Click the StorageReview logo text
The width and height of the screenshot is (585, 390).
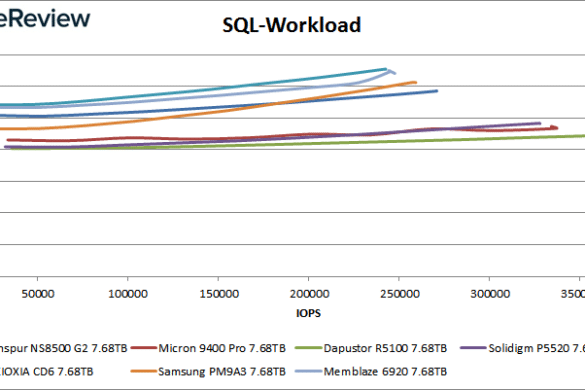pyautogui.click(x=45, y=18)
